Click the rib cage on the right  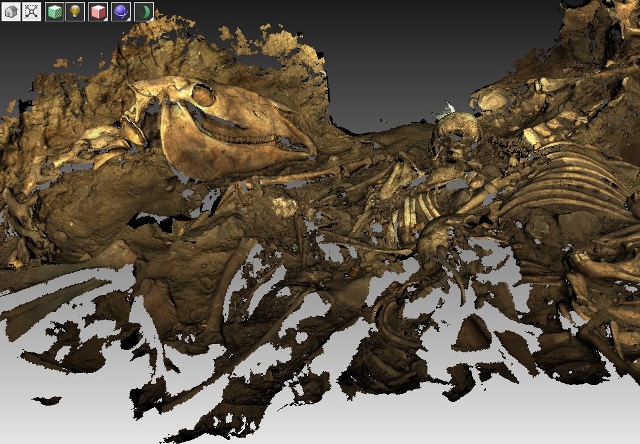560,180
